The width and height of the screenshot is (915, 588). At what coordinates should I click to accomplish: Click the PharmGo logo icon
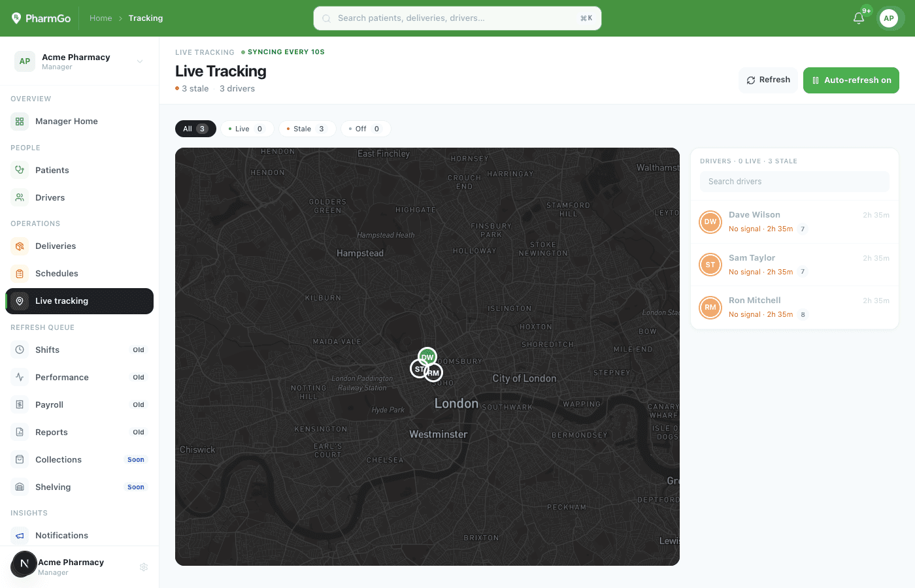[16, 18]
